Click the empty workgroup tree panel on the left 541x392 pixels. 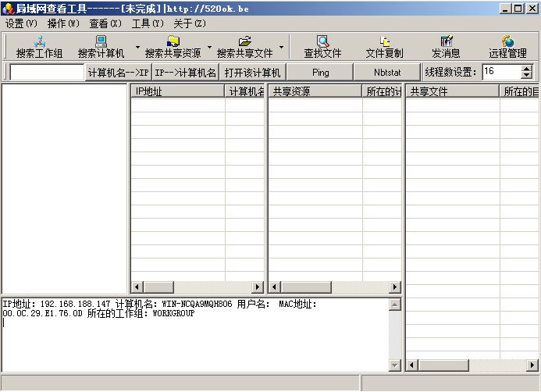coord(65,189)
